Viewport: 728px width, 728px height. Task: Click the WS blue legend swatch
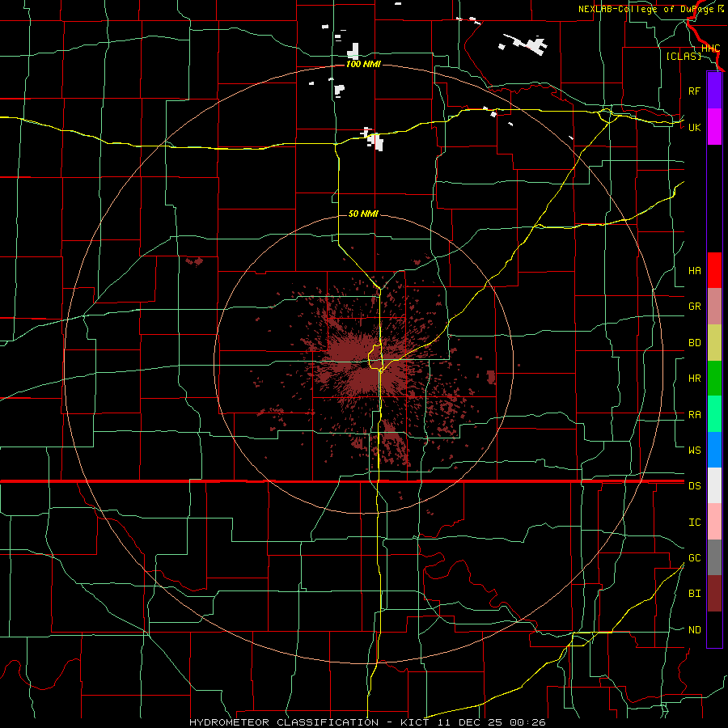(714, 450)
